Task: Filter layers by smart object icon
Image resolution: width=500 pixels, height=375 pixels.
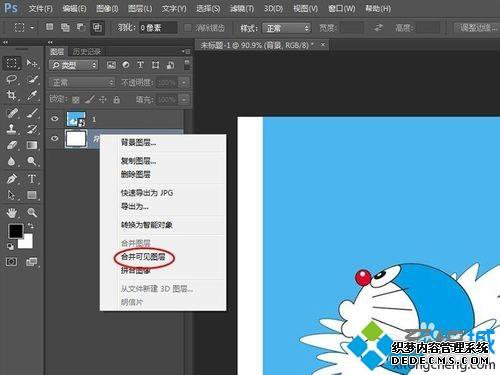Action: 170,65
